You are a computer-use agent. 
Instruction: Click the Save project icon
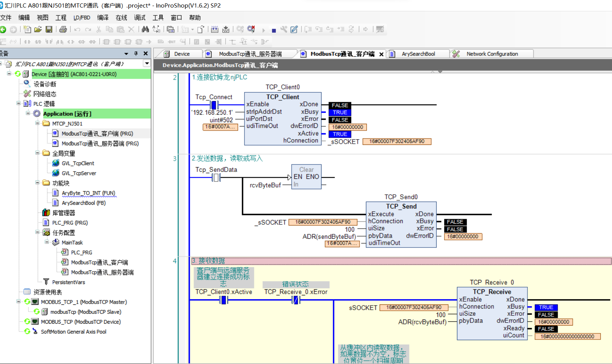click(x=49, y=29)
